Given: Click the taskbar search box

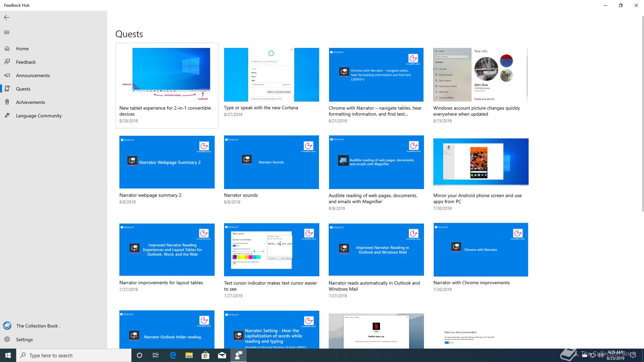Looking at the screenshot, I should coord(74,355).
